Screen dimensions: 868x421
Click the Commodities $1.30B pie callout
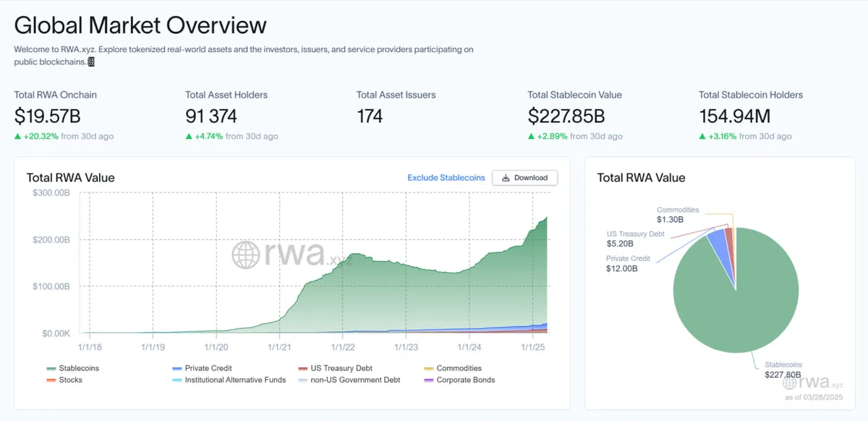click(x=673, y=214)
